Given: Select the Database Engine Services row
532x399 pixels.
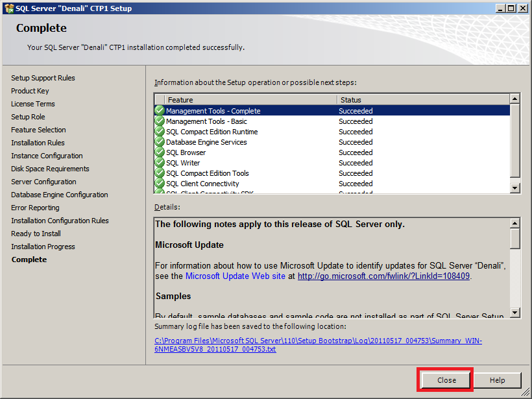Looking at the screenshot, I should [332, 142].
